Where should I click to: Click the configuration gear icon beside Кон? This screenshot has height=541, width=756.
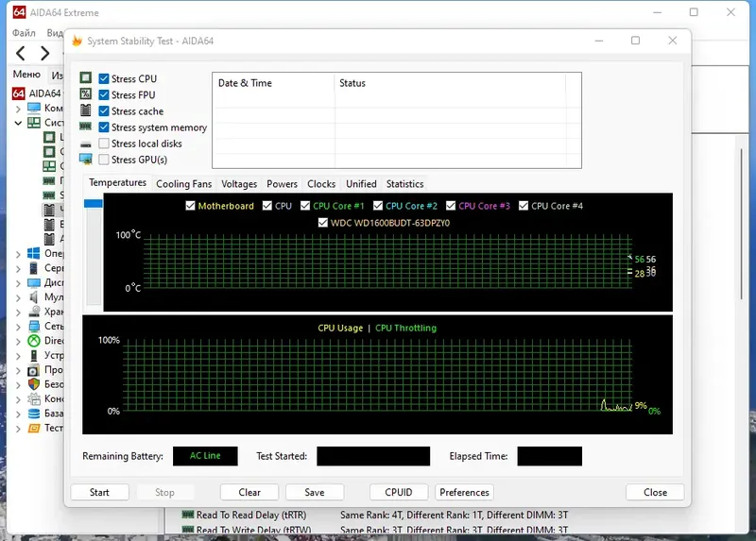[x=34, y=398]
